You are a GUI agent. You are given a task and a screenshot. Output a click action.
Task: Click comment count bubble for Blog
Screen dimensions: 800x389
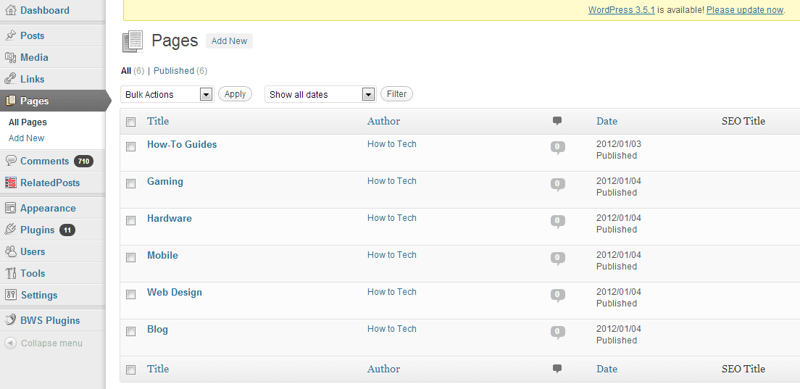558,333
